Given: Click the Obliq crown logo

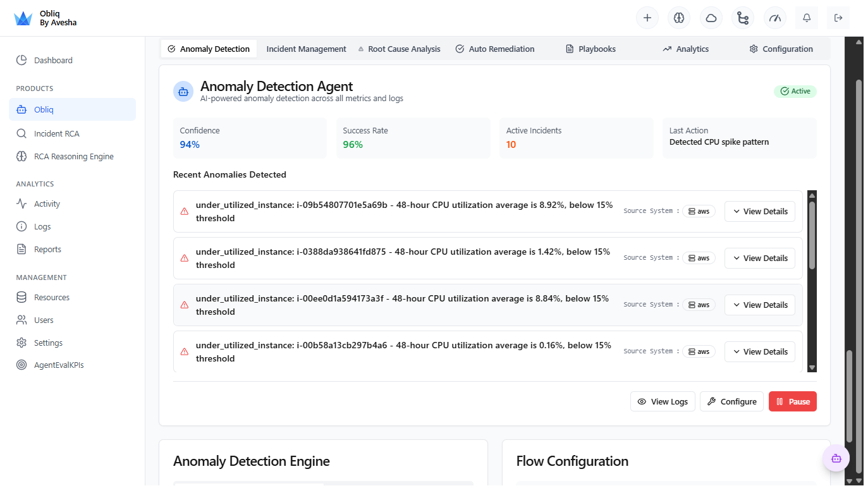Looking at the screenshot, I should (23, 18).
